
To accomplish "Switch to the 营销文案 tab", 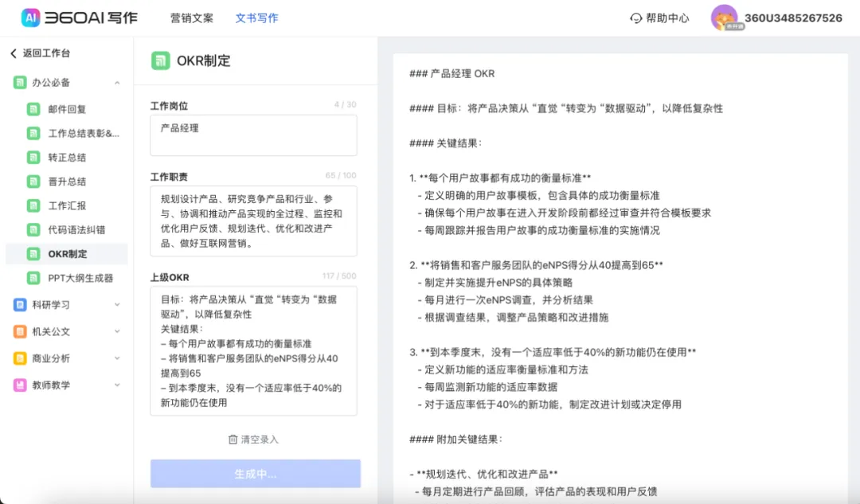I will coord(192,17).
